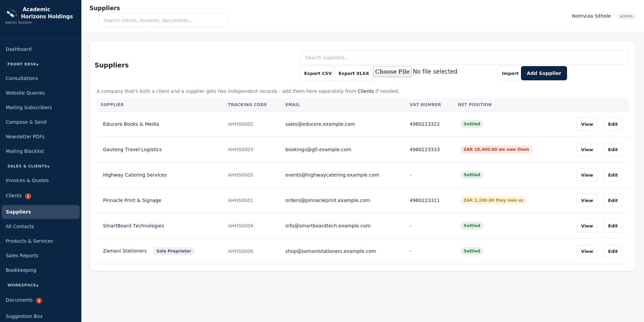Click the Academic Horizons Holdings logo icon
Viewport: 644px width, 322px height.
[12, 13]
